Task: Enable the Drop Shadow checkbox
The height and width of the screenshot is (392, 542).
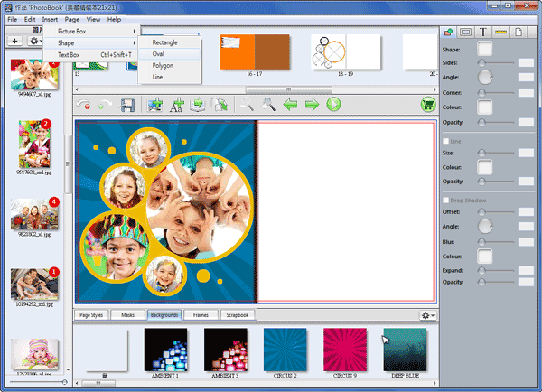Action: [x=446, y=201]
